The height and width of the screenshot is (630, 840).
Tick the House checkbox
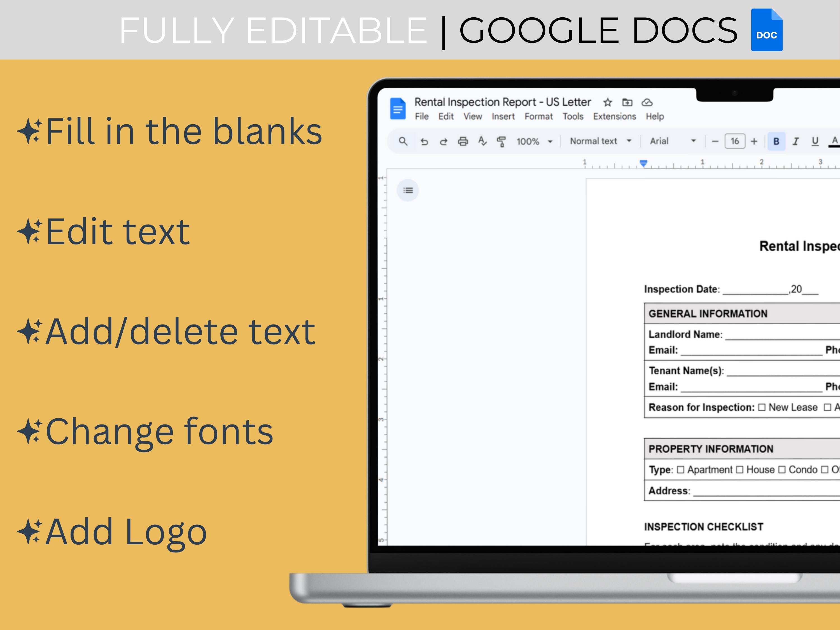(x=739, y=470)
